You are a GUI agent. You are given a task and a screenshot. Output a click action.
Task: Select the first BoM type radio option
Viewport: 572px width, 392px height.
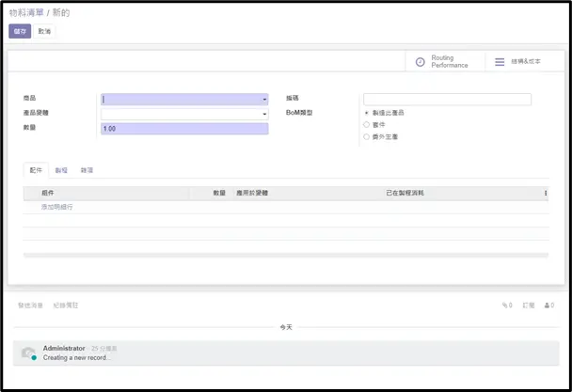click(x=366, y=113)
